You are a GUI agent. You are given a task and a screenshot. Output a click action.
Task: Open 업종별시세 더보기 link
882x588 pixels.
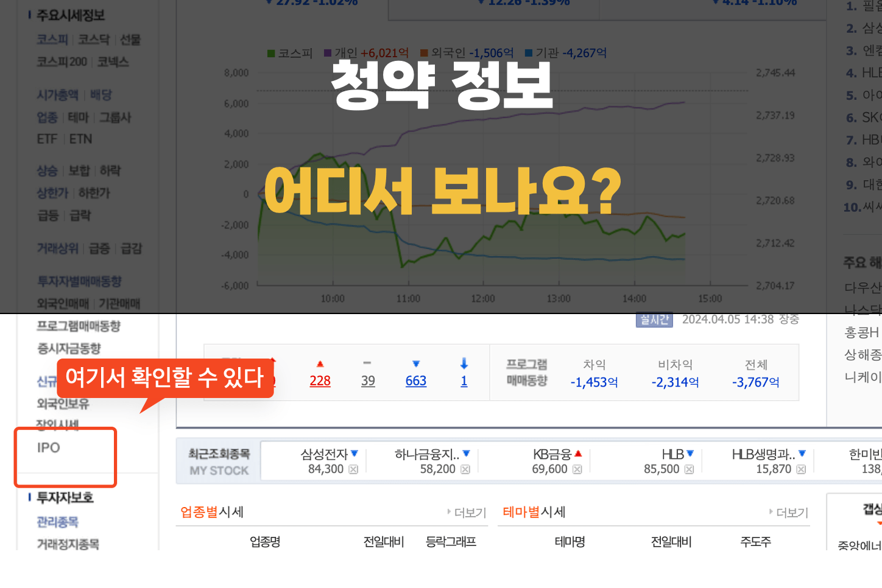[467, 513]
